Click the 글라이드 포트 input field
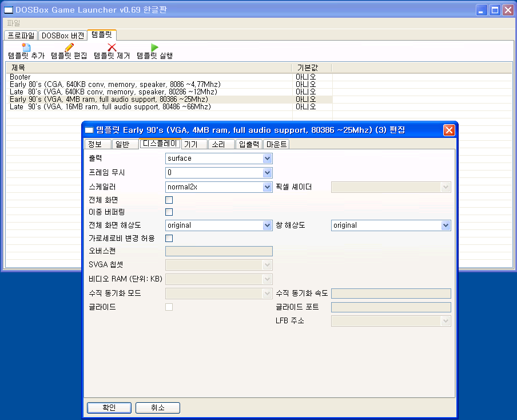This screenshot has height=420, width=517. (391, 307)
